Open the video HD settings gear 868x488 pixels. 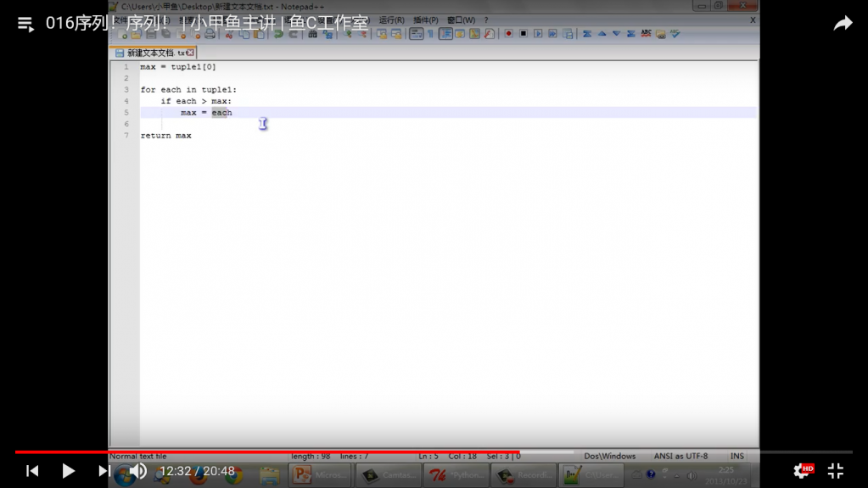click(x=803, y=471)
